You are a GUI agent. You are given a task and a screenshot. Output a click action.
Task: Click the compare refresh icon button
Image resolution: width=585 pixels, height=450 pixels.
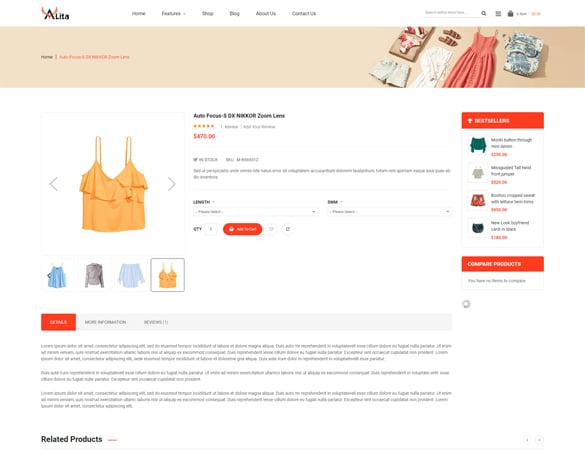[288, 229]
